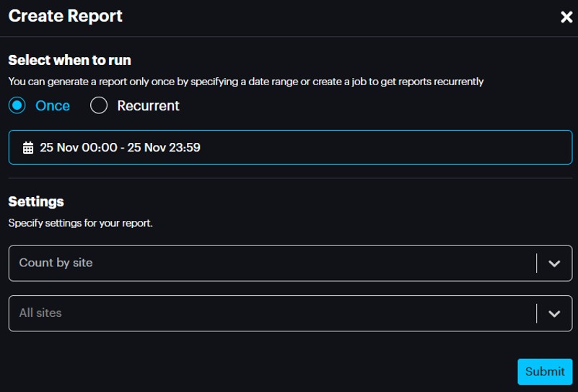Click the 'Settings' section heading
Screen dimensions: 578x392
pos(36,201)
